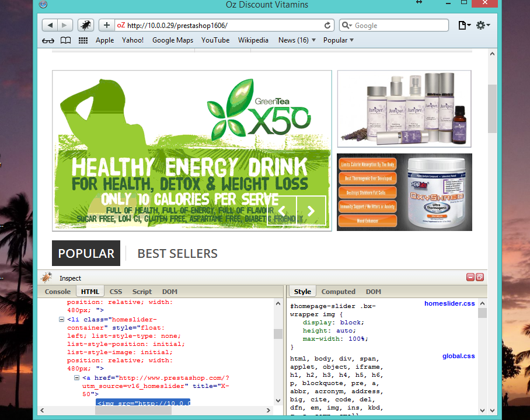This screenshot has height=420, width=530.
Task: Open the Yahoo! bookmark
Action: (x=132, y=40)
